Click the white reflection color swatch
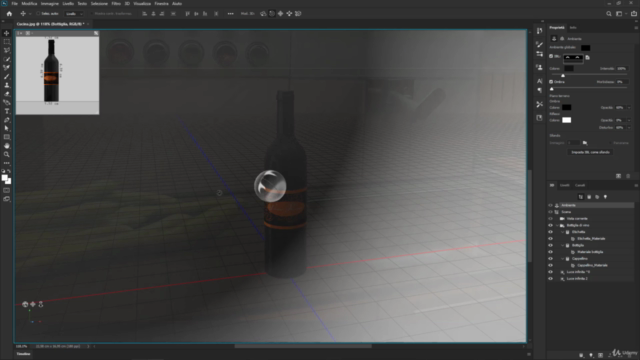 pos(567,120)
